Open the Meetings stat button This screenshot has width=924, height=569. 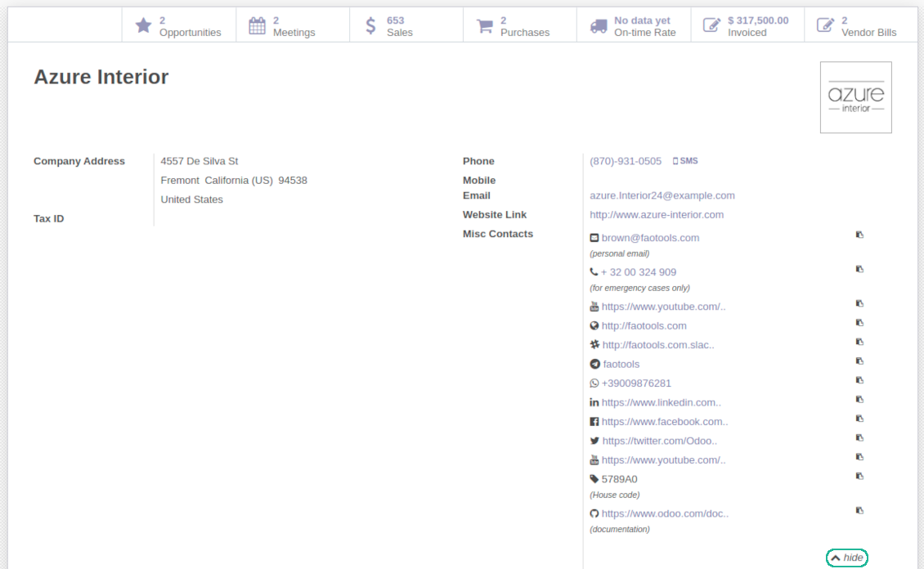(292, 26)
